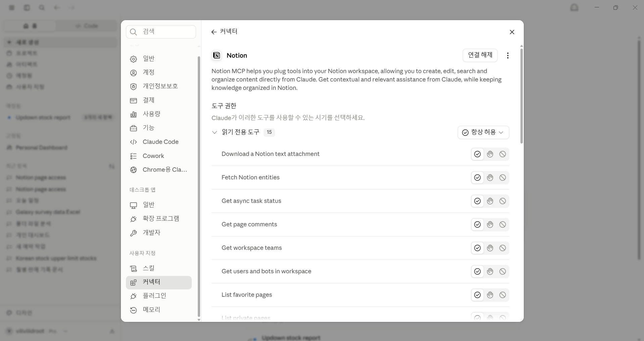
Task: Set Get users and bots to ask first
Action: point(490,272)
